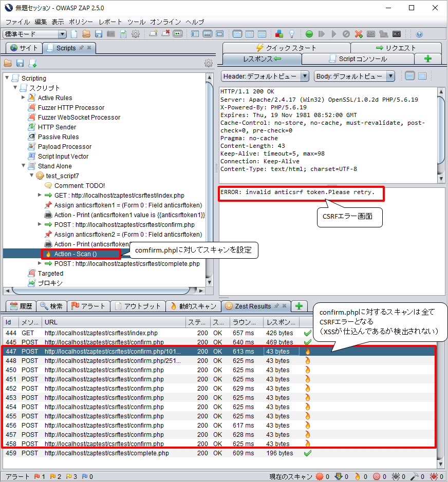Pin the Zest Results tab
Screen dimensions: 448x482
pos(276,306)
